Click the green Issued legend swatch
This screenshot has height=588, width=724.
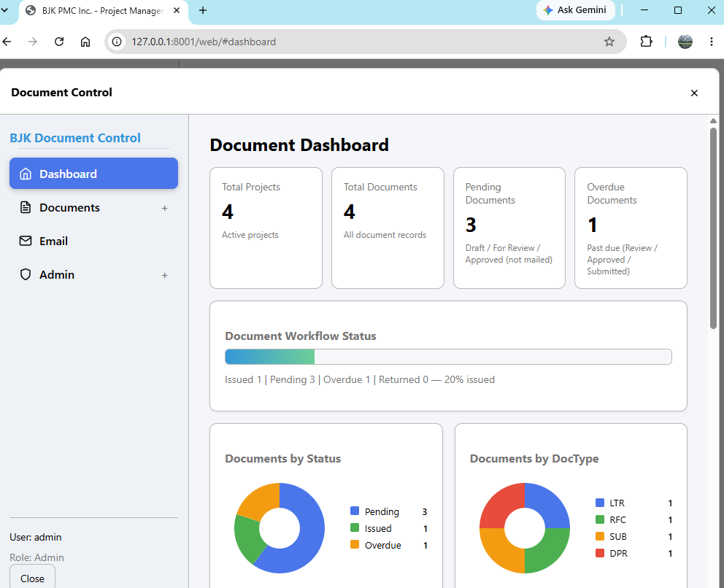click(x=355, y=527)
